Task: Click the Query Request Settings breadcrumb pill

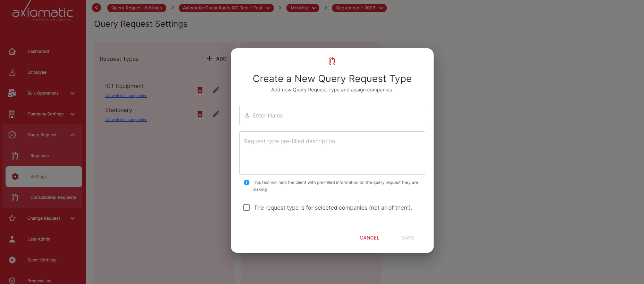Action: click(137, 8)
